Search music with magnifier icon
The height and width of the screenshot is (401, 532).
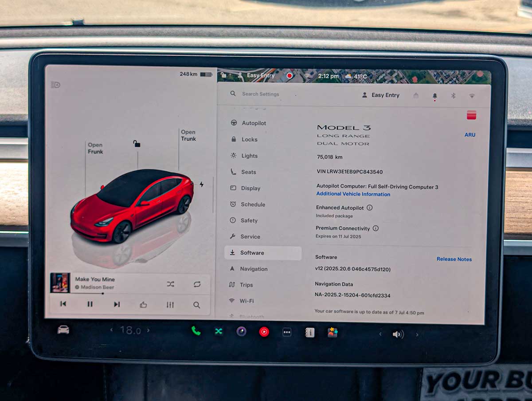click(196, 305)
